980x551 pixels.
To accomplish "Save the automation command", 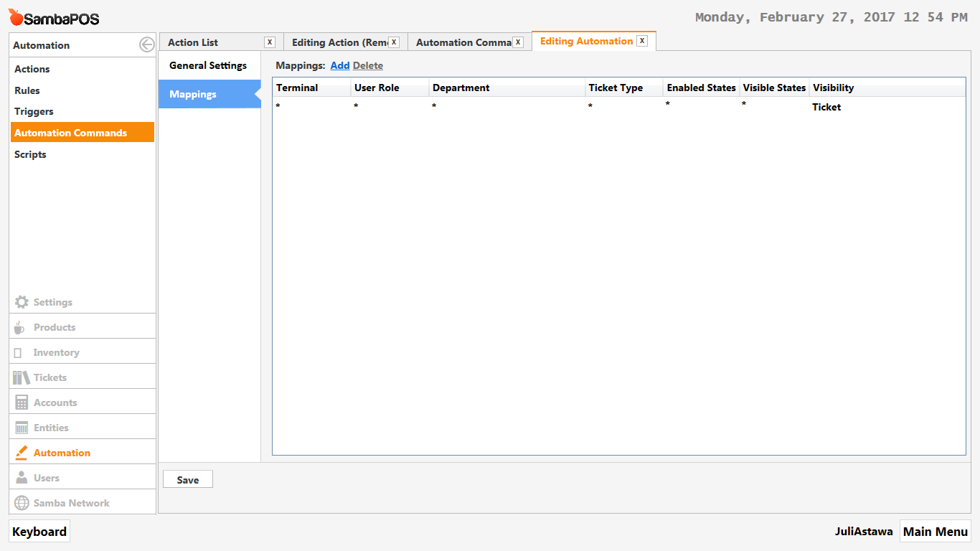I will coord(188,480).
